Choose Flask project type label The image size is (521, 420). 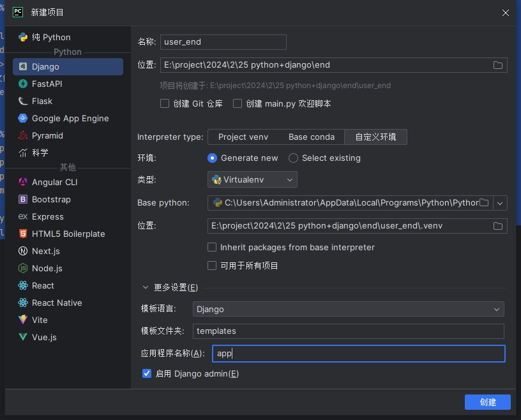(x=42, y=101)
